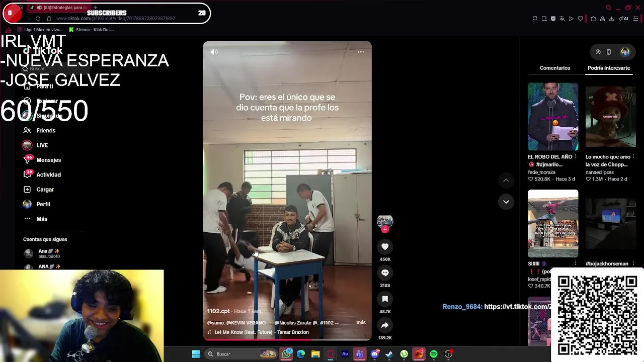Click the taskbar Buscar search box
644x362 pixels.
(x=242, y=354)
